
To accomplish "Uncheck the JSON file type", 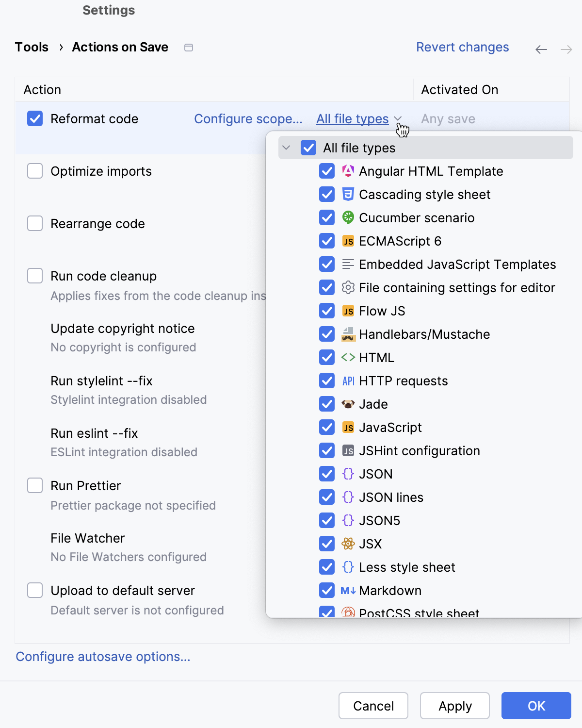I will [x=327, y=474].
